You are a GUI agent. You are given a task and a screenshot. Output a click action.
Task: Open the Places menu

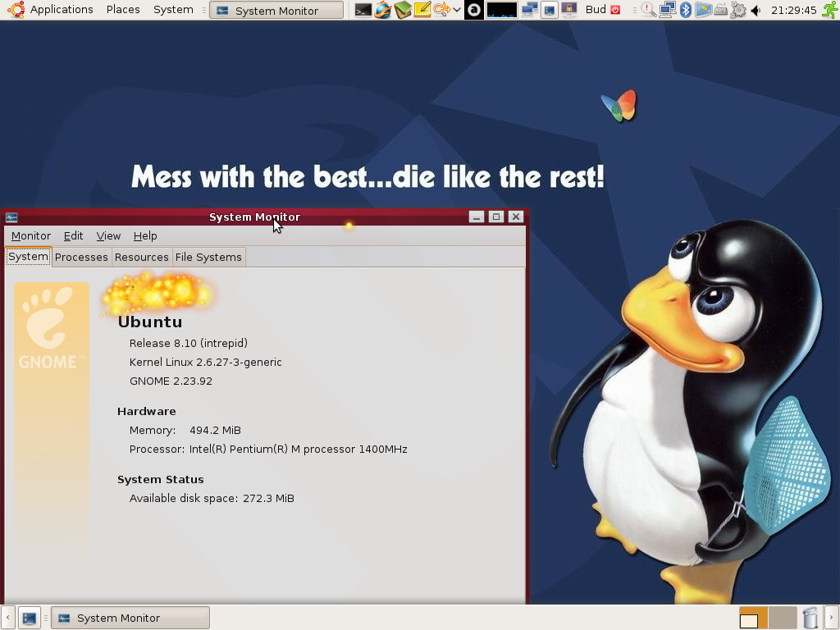pyautogui.click(x=123, y=10)
